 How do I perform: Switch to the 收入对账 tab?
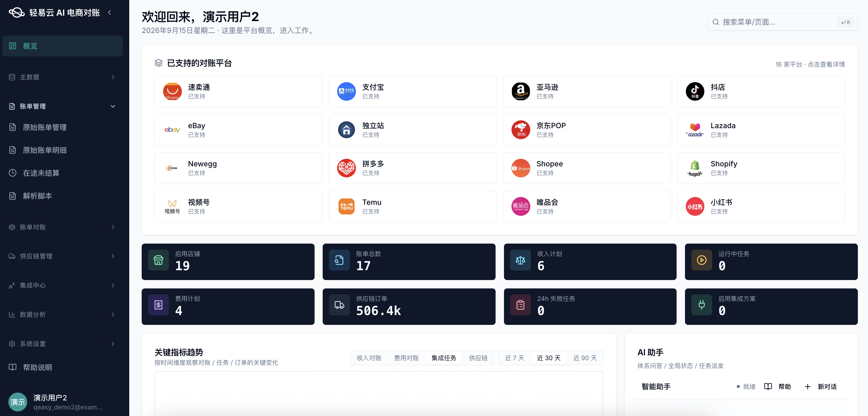tap(369, 358)
